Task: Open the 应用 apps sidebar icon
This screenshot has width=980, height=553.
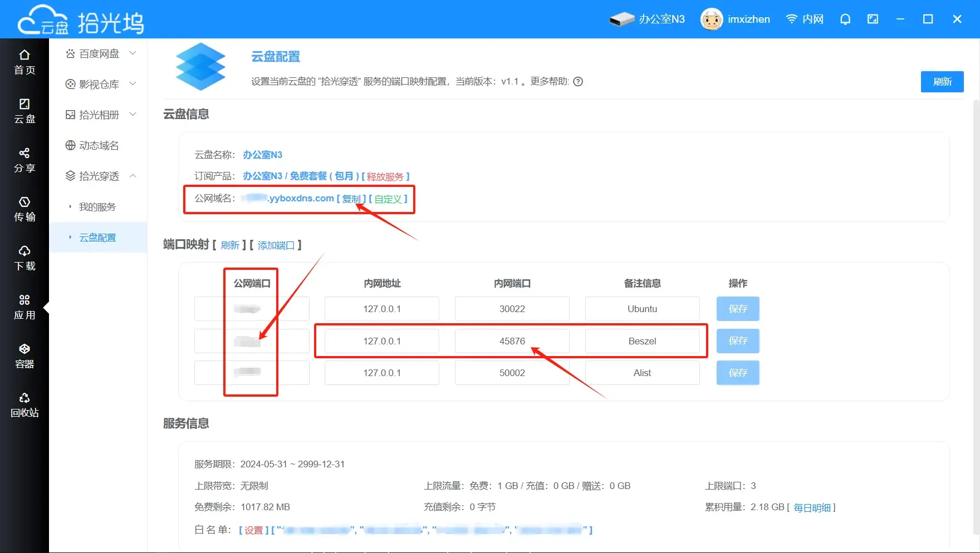Action: [x=24, y=307]
